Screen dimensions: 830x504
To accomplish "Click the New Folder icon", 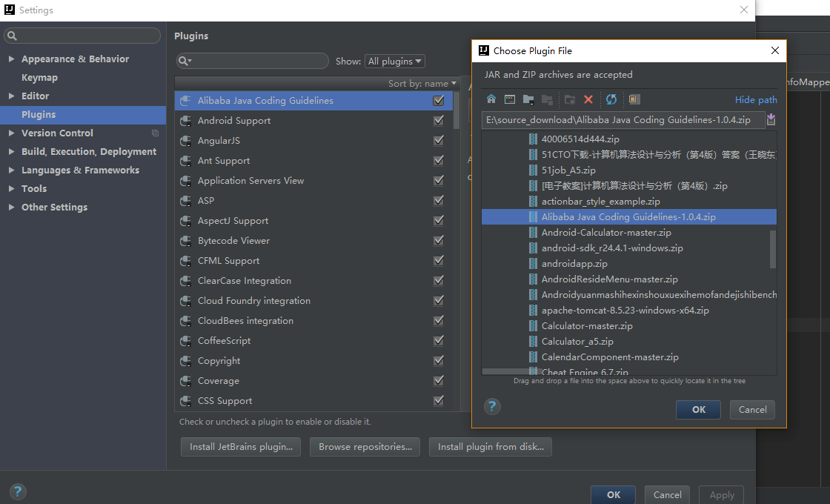I will click(570, 99).
